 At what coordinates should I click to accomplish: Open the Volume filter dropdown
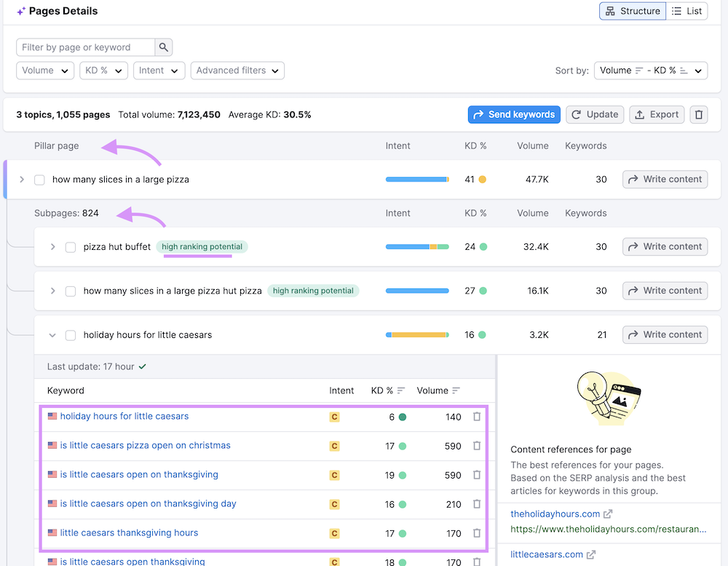click(45, 71)
